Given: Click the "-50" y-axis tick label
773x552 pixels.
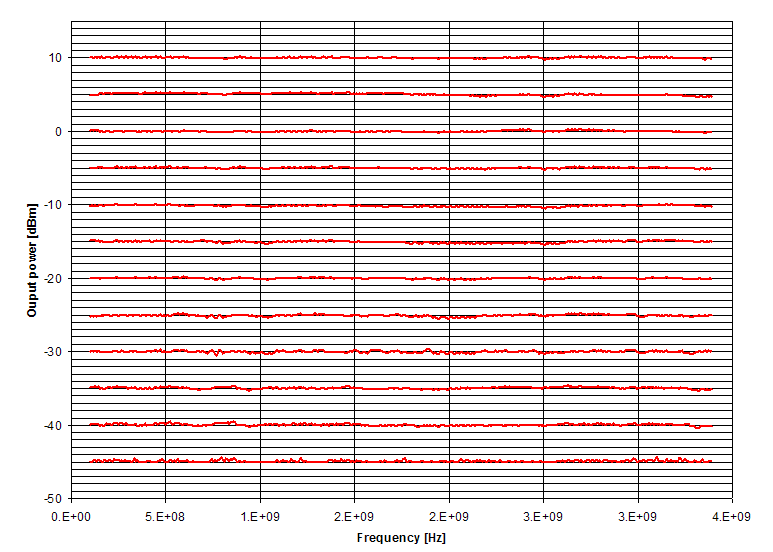Looking at the screenshot, I should 52,499.
